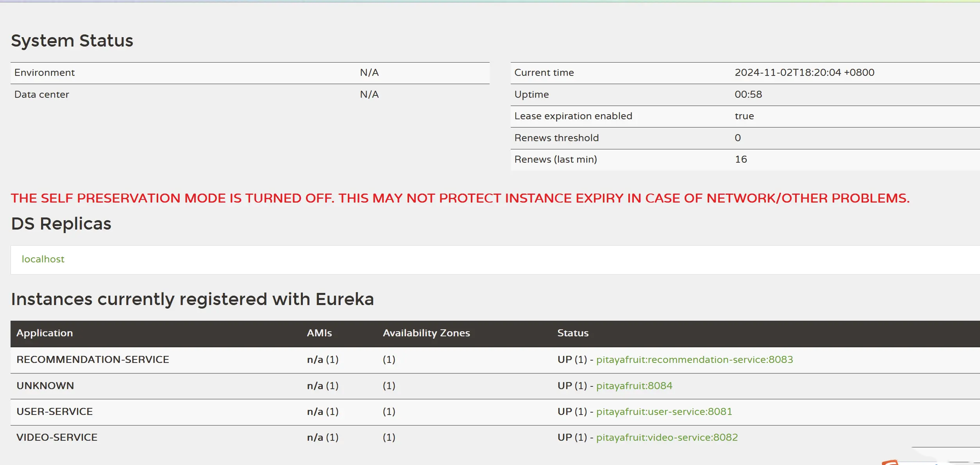Open pitayafruit:video-service:8082 instance link
Image resolution: width=980 pixels, height=465 pixels.
(667, 438)
